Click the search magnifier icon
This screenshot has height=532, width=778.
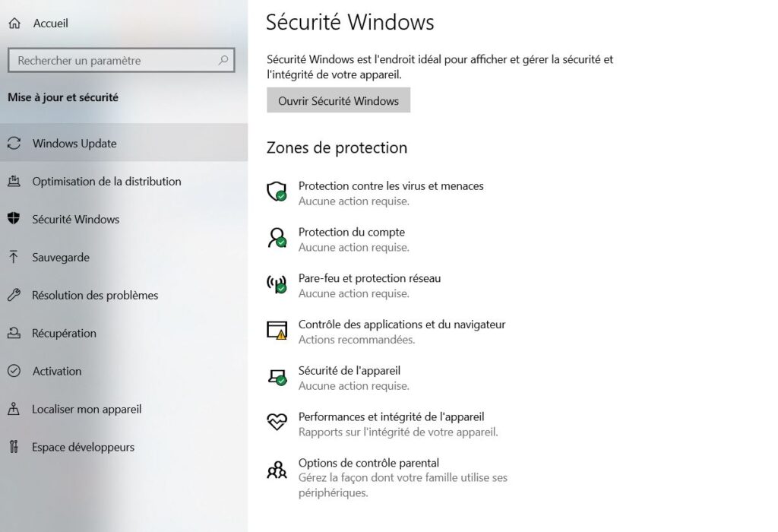coord(223,60)
